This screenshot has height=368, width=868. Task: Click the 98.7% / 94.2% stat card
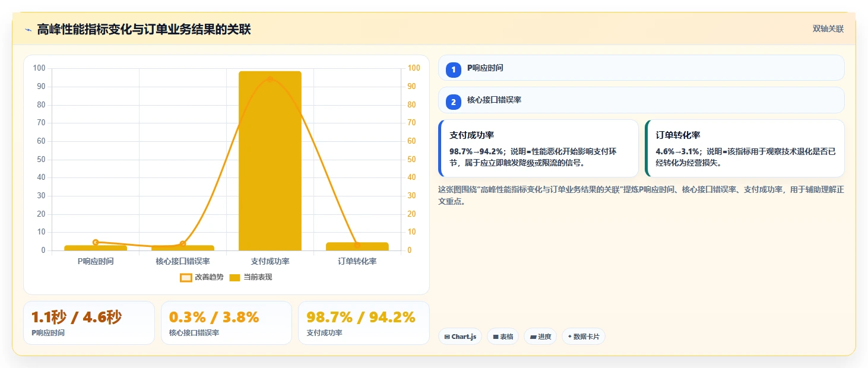364,323
